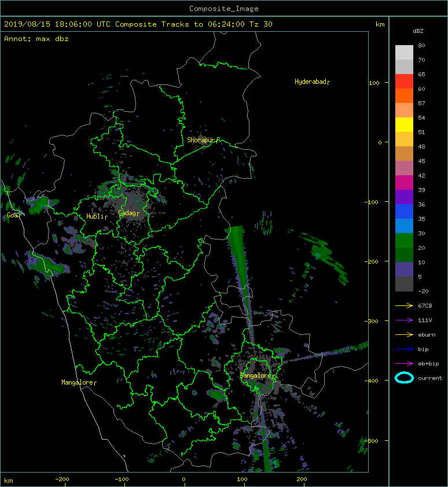Click the Hubli city label
Viewport: 448px width, 487px height.
pyautogui.click(x=95, y=216)
